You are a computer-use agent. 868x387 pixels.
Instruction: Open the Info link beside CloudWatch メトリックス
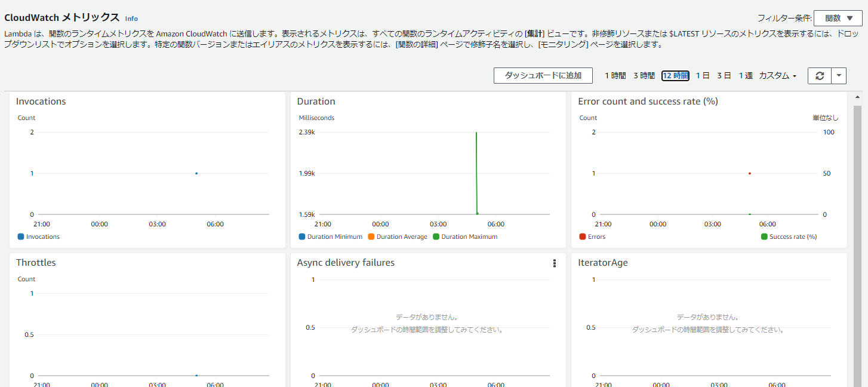coord(131,19)
